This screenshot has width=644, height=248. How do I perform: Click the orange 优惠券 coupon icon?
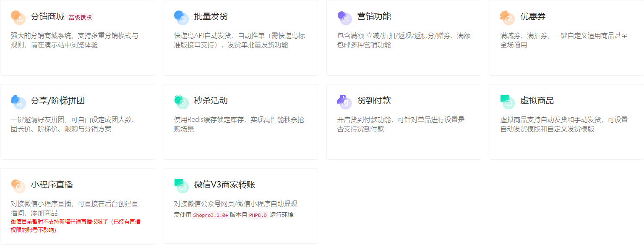pos(507,17)
